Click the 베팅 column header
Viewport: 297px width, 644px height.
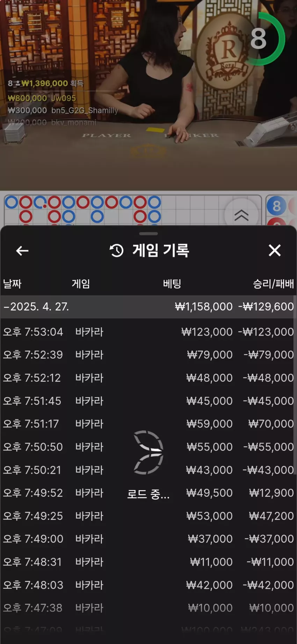[x=172, y=284]
